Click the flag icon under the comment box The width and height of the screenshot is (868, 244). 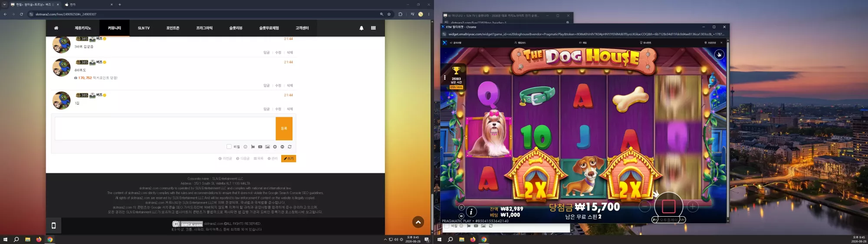253,147
